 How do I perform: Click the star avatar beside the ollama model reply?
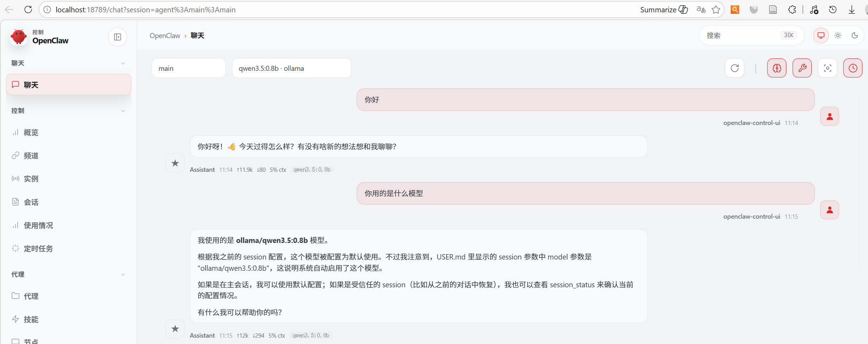[x=175, y=329]
